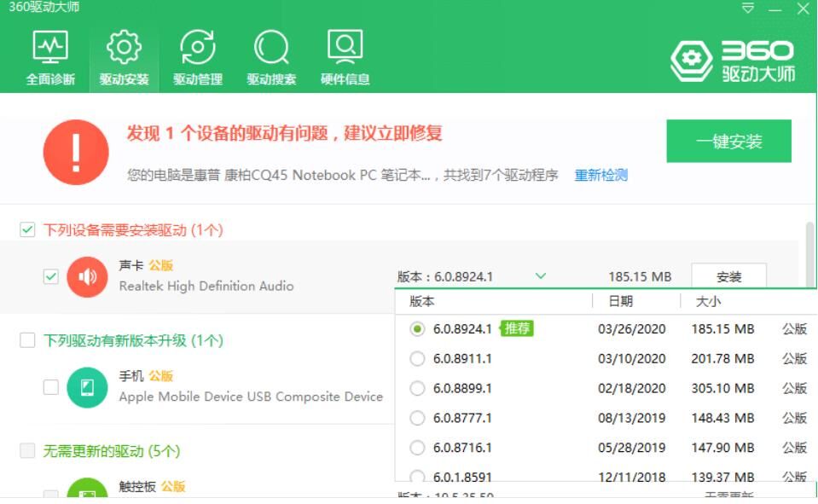This screenshot has width=818, height=504.
Task: Click the 安装 button for sound card
Action: pos(728,276)
